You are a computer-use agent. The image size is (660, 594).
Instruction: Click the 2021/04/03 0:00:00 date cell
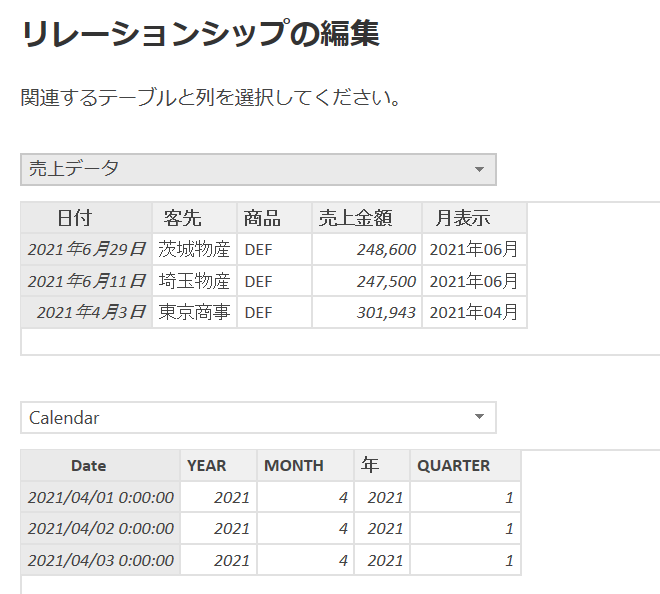[100, 560]
